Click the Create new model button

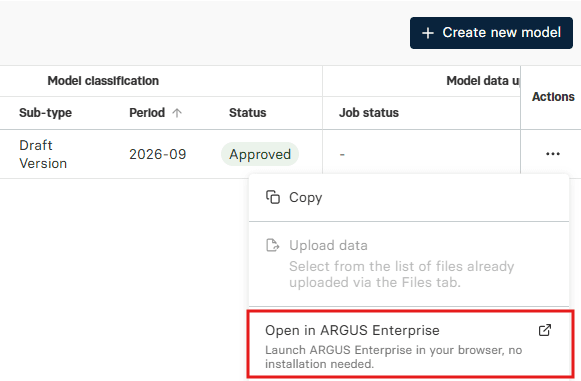coord(491,33)
